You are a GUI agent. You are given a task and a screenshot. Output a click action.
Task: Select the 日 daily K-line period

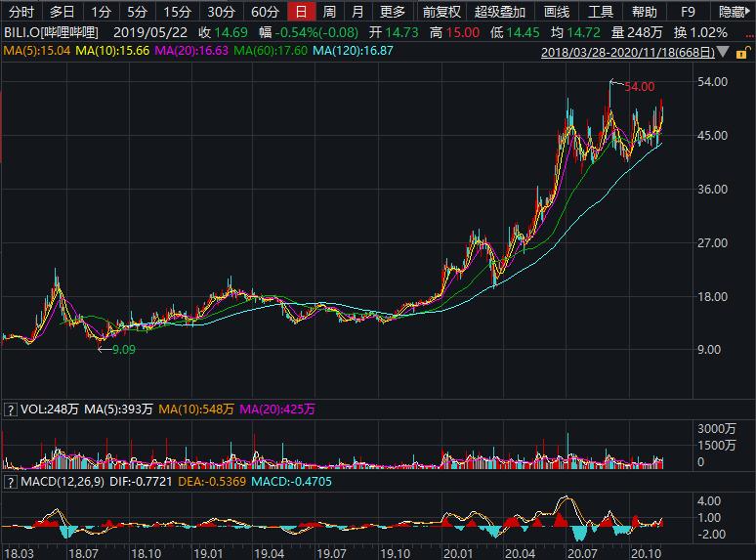click(x=302, y=12)
